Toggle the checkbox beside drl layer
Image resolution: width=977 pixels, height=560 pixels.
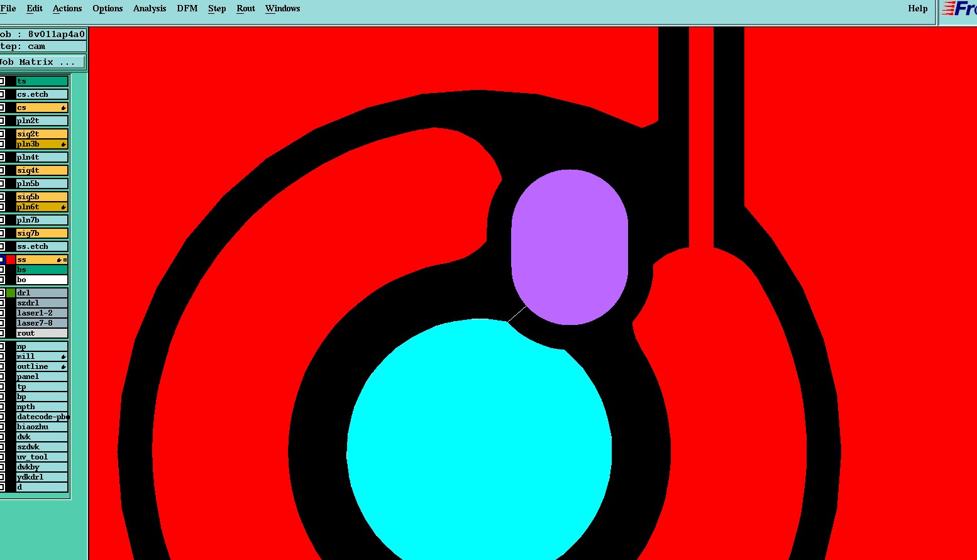2,293
